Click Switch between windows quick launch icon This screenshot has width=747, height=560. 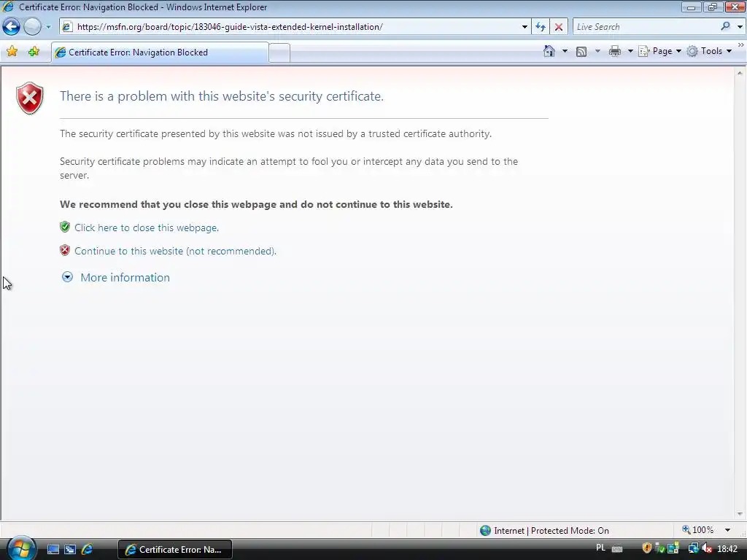coord(70,550)
